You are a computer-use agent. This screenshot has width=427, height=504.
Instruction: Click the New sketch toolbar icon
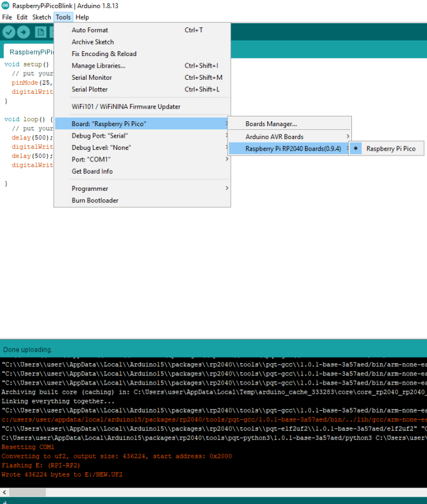click(40, 32)
